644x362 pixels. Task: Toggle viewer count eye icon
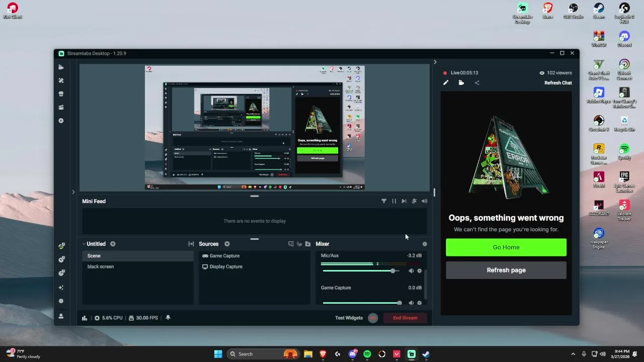[x=542, y=73]
